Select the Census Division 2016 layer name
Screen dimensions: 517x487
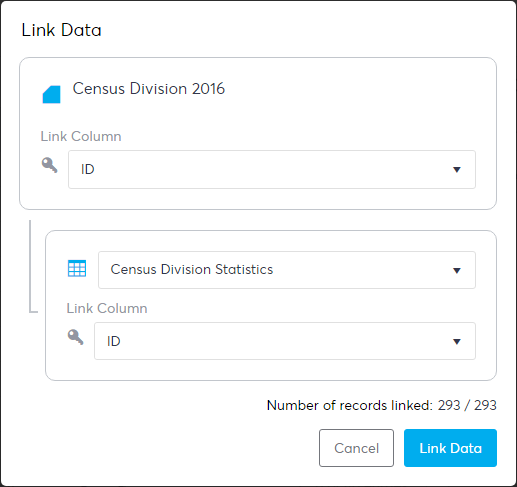(149, 89)
